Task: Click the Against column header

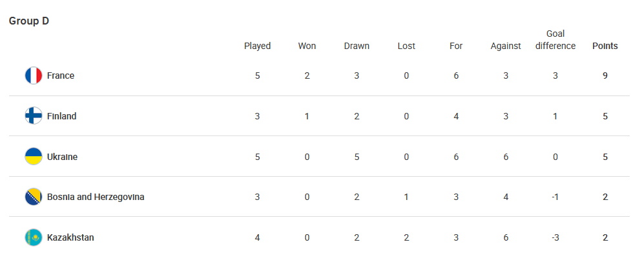Action: pos(506,46)
